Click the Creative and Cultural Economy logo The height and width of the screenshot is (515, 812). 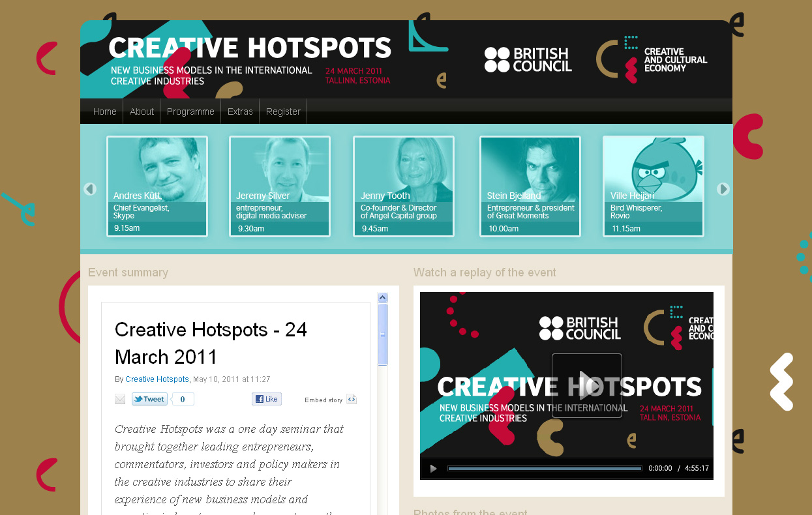pyautogui.click(x=652, y=59)
